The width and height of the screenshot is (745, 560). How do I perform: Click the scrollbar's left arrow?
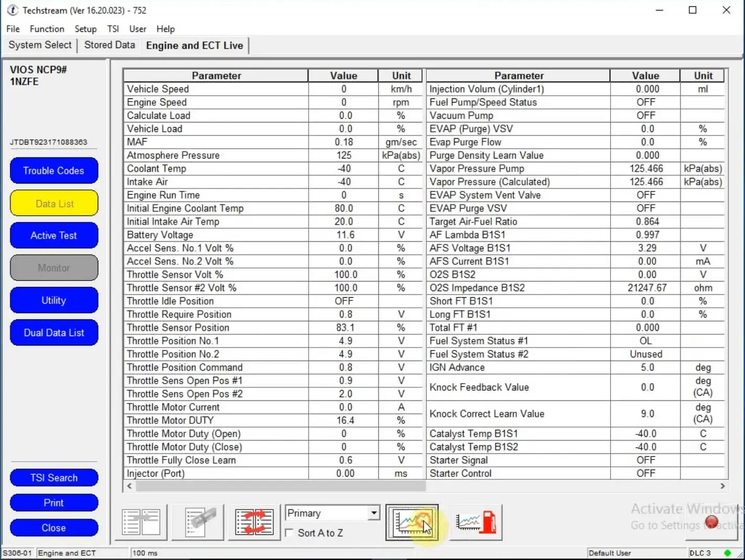click(x=129, y=486)
